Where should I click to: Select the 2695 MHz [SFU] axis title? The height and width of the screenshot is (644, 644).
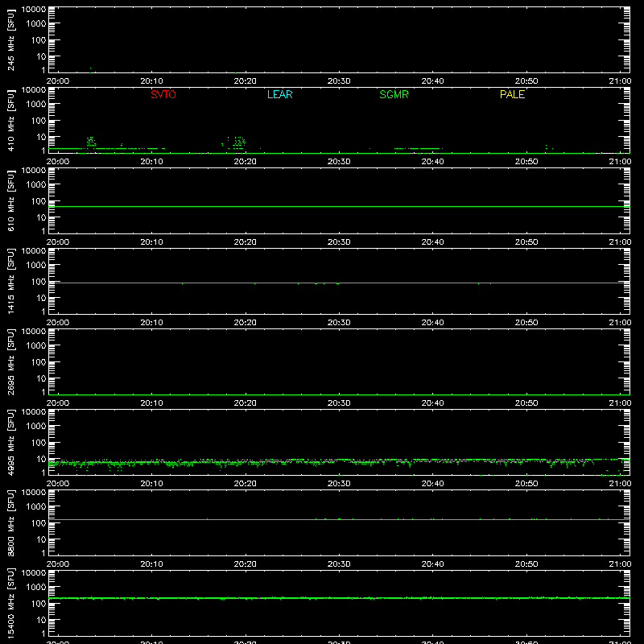[x=10, y=361]
